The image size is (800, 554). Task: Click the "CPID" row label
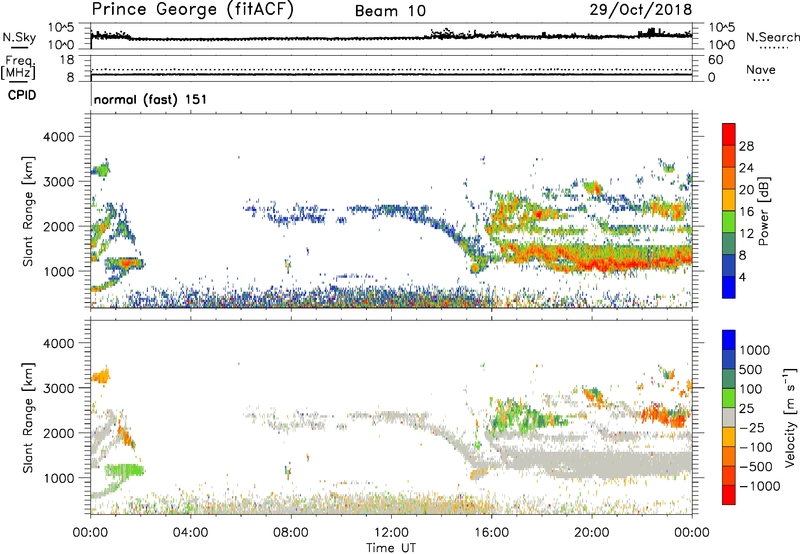pyautogui.click(x=22, y=95)
